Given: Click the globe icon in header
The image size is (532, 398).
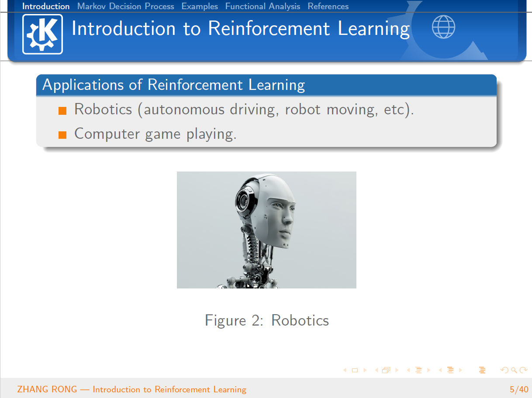Looking at the screenshot, I should pos(443,27).
